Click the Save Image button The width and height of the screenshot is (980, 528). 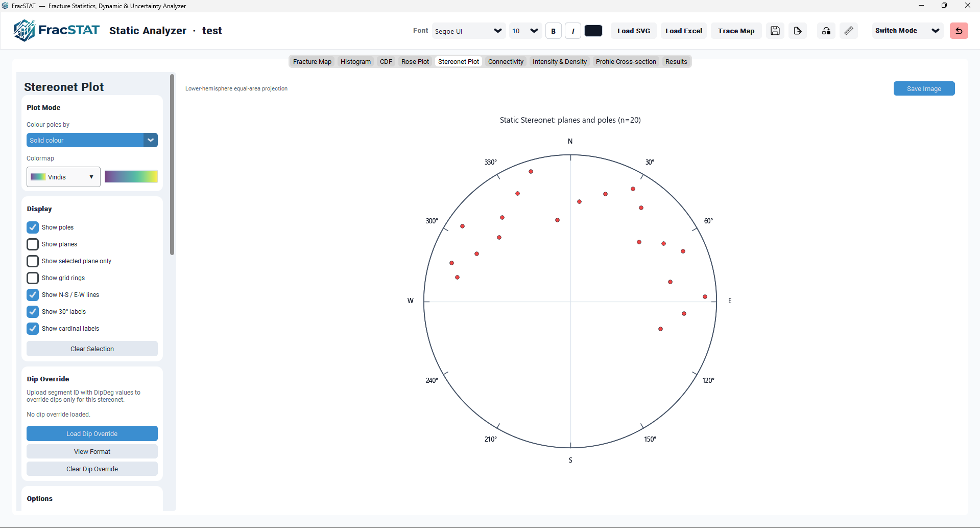(924, 88)
